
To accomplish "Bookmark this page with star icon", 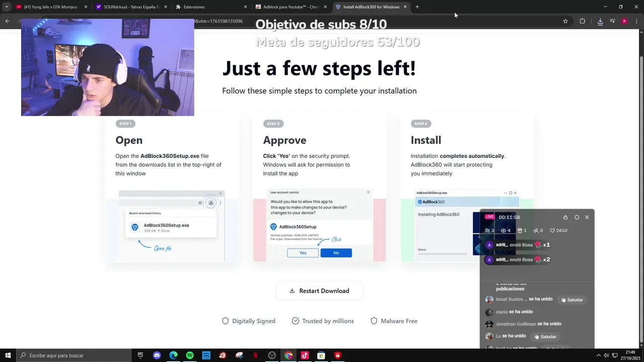I will click(566, 21).
